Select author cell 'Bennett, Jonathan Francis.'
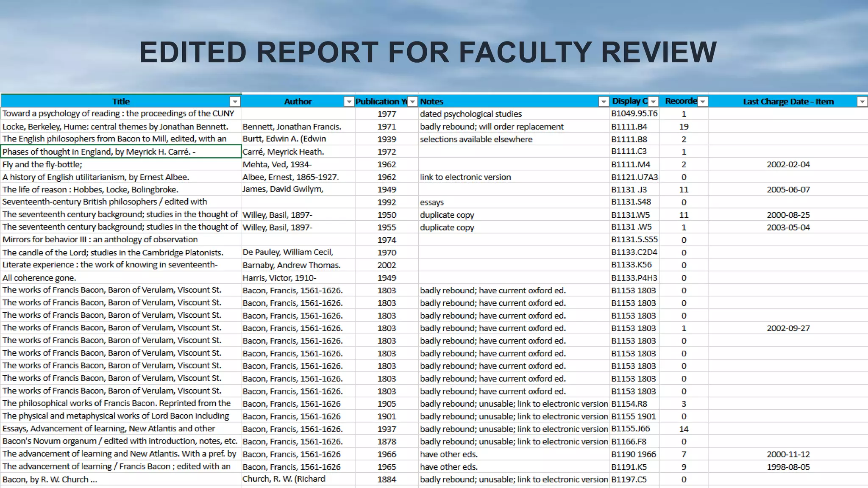Viewport: 868px width, 488px height. click(298, 126)
